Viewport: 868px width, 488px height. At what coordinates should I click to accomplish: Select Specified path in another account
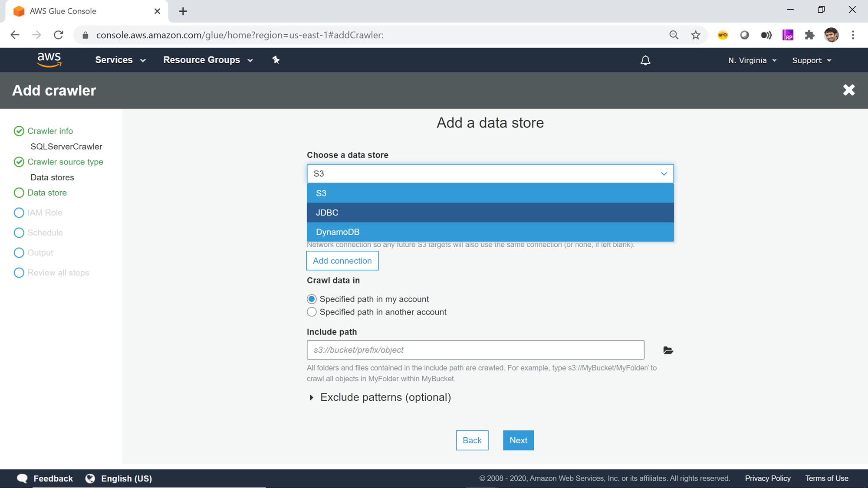(x=312, y=312)
